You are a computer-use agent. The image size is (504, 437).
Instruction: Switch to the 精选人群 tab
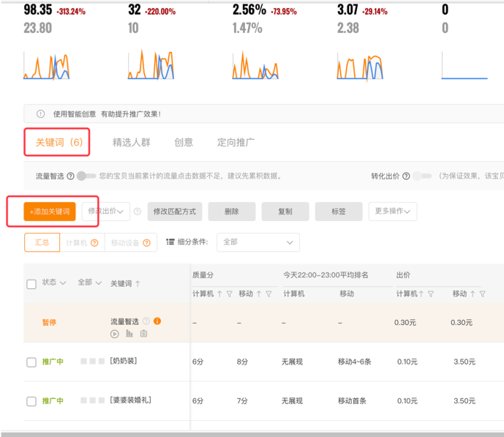pos(132,142)
